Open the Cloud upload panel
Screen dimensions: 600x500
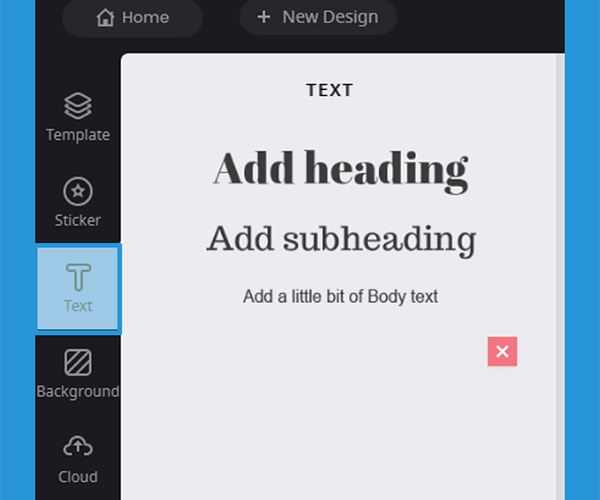tap(78, 459)
